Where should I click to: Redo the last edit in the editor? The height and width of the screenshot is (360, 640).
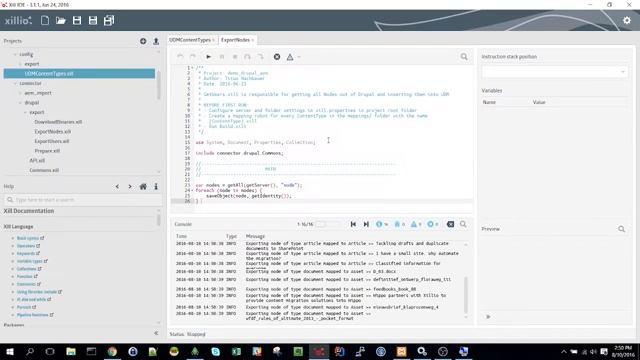click(193, 57)
